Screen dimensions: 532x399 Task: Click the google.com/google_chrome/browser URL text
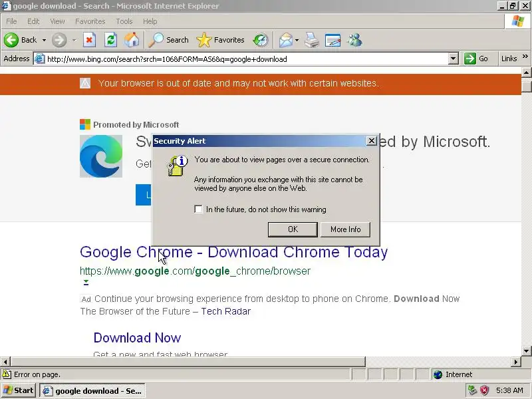point(195,271)
